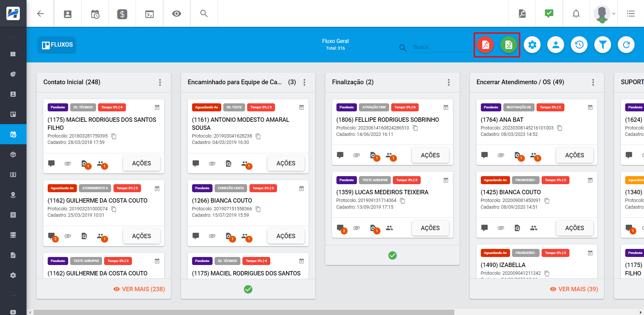Open the history clock round button
This screenshot has width=644, height=315.
click(x=579, y=45)
